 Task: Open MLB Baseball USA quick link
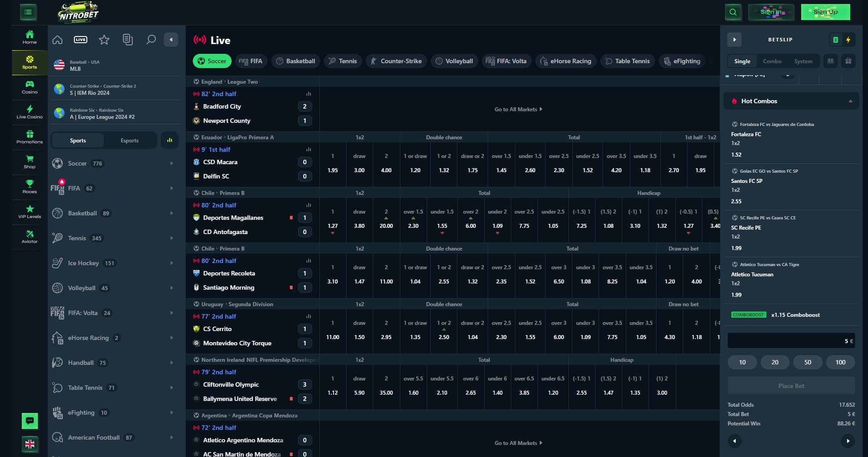pos(117,65)
